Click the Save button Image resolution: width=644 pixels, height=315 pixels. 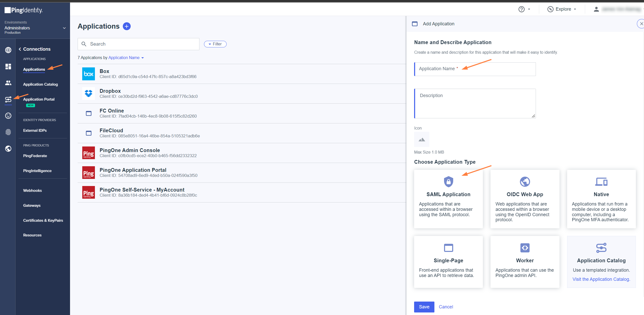click(424, 307)
